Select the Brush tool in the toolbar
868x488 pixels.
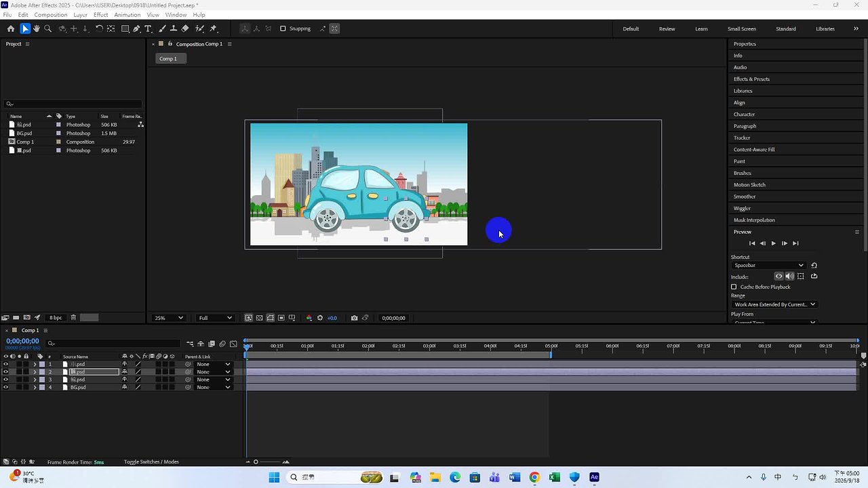coord(162,28)
